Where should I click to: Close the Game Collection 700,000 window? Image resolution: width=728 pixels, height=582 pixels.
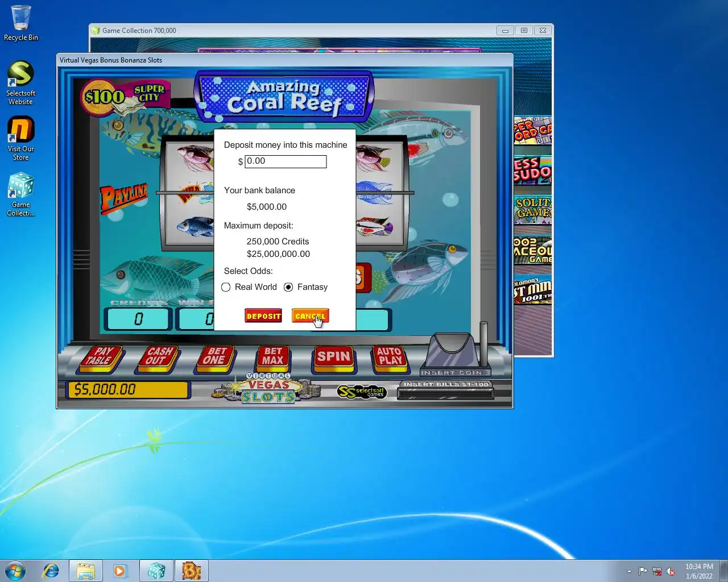543,31
